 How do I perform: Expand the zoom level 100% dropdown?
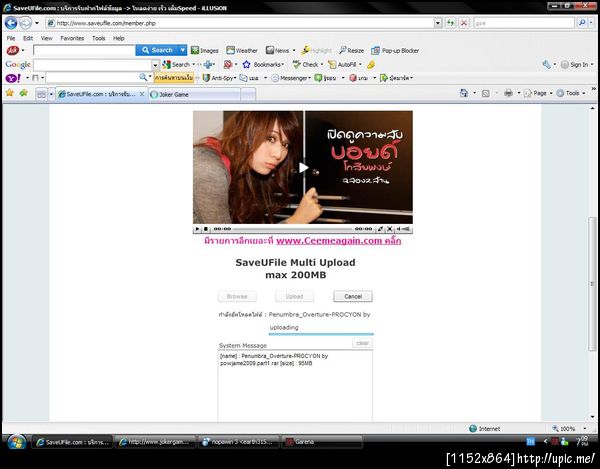585,428
